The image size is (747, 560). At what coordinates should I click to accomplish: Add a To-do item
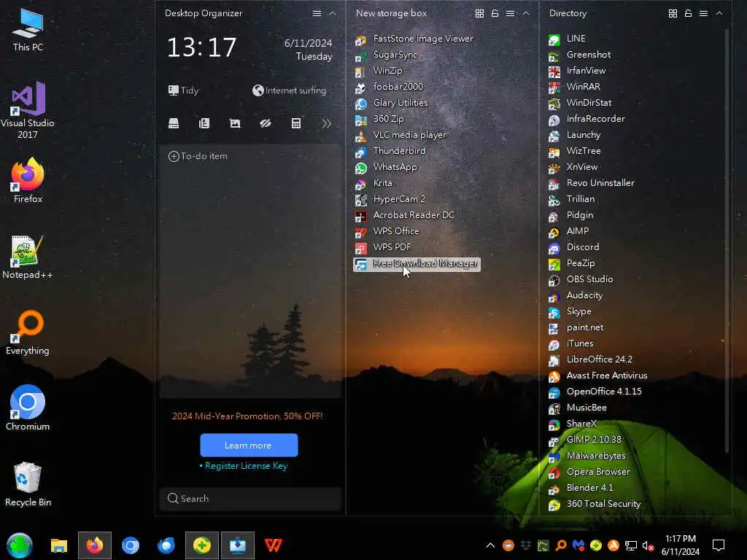click(198, 156)
